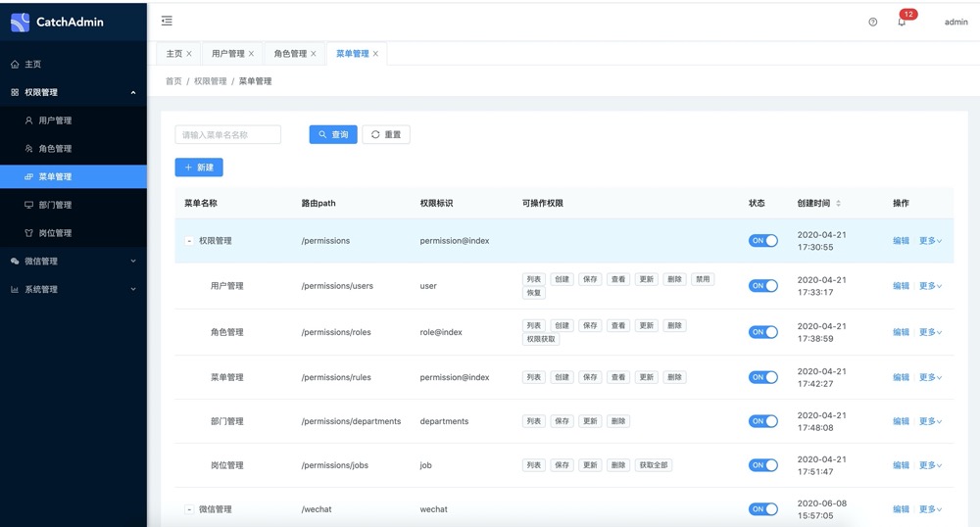Click the 禁用 tag in 用户管理 row
980x527 pixels.
click(x=703, y=279)
